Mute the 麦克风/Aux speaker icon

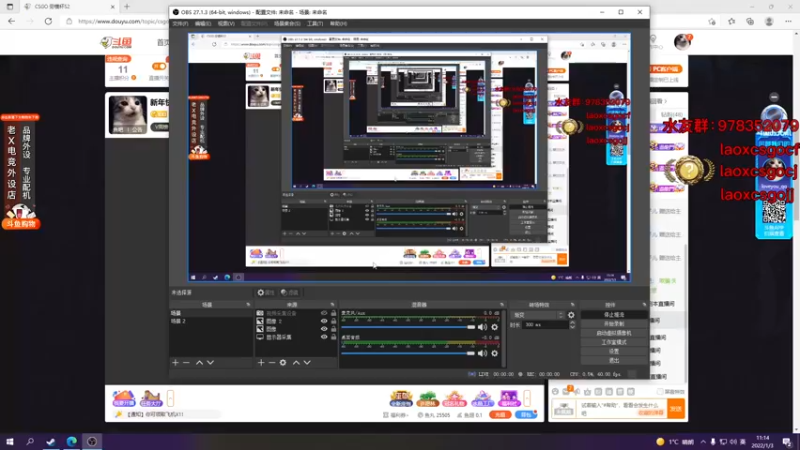click(x=482, y=327)
